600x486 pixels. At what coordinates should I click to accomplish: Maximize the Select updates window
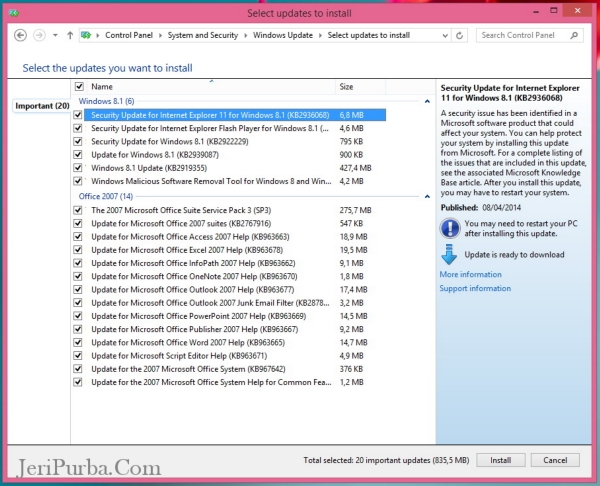click(554, 11)
